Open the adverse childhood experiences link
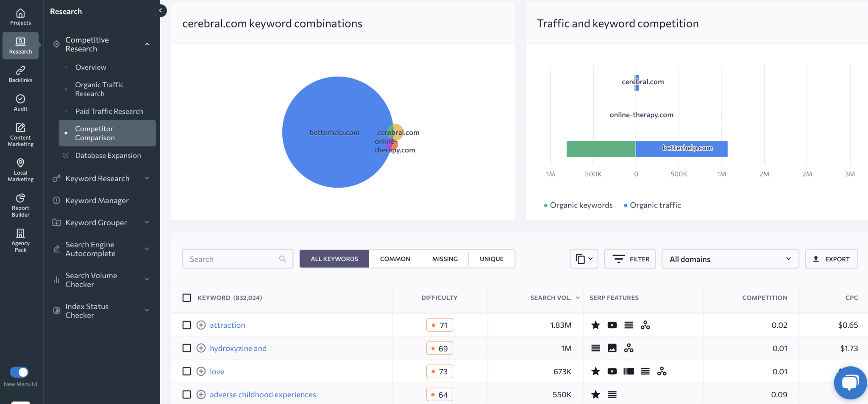The height and width of the screenshot is (404, 868). [263, 394]
